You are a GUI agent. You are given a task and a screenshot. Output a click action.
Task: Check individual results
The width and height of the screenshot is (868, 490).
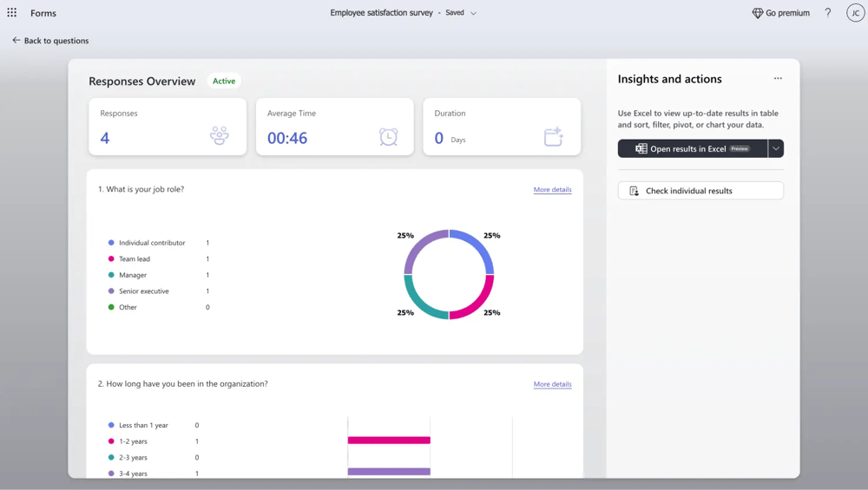[700, 191]
